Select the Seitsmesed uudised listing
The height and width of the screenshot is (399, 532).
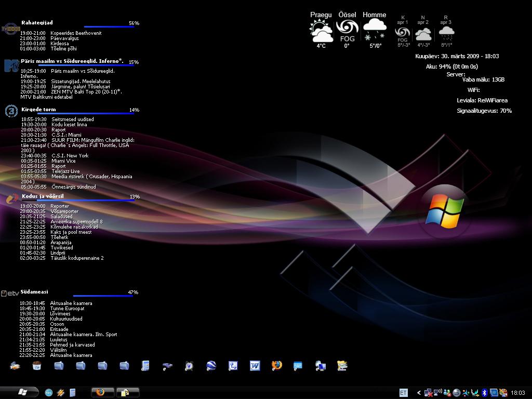[58, 119]
